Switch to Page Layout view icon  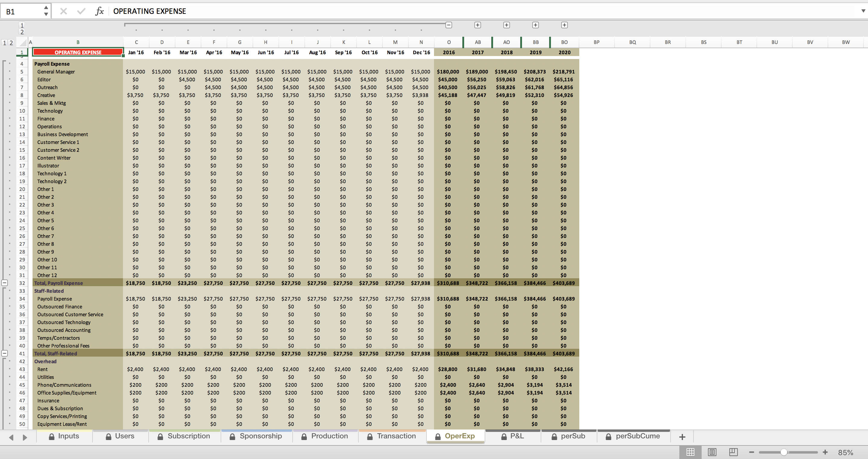coord(712,452)
